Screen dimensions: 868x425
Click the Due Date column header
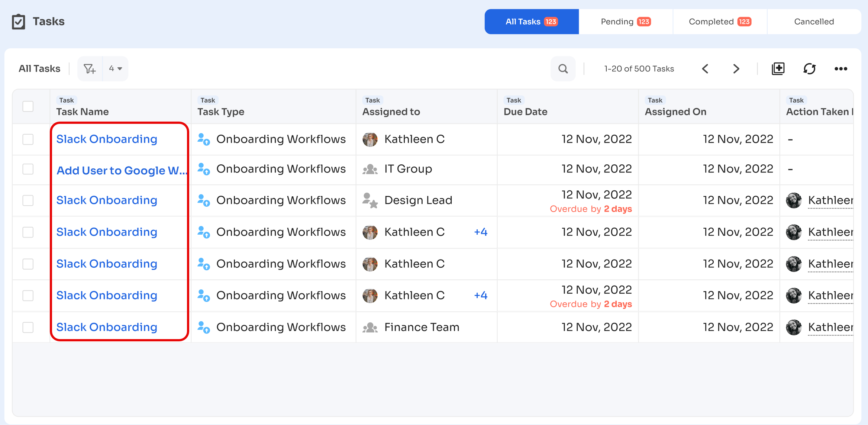(525, 112)
